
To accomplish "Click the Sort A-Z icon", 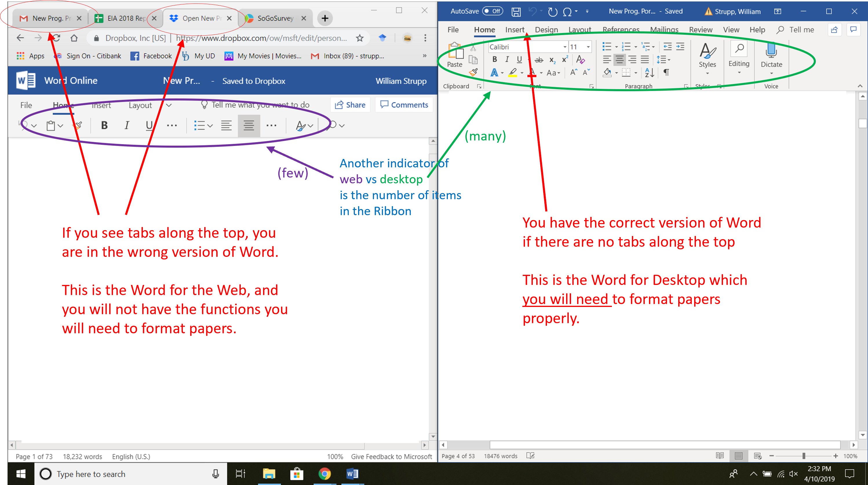I will 649,72.
